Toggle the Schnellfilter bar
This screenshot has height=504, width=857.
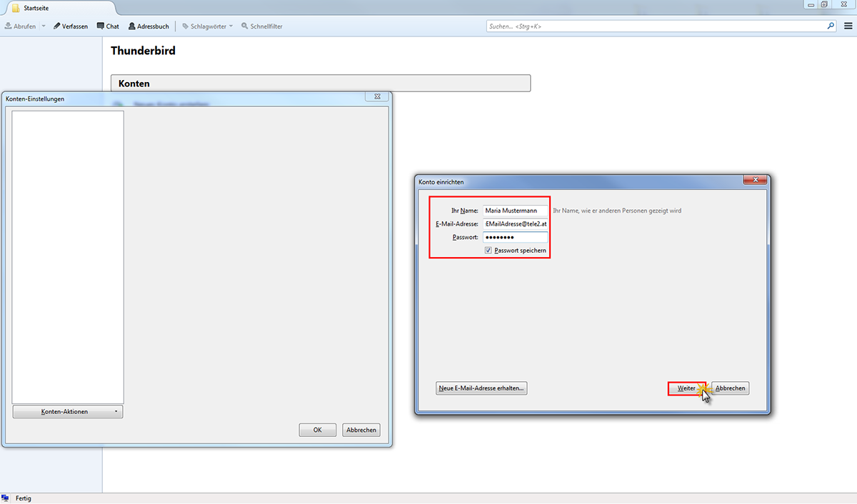262,26
